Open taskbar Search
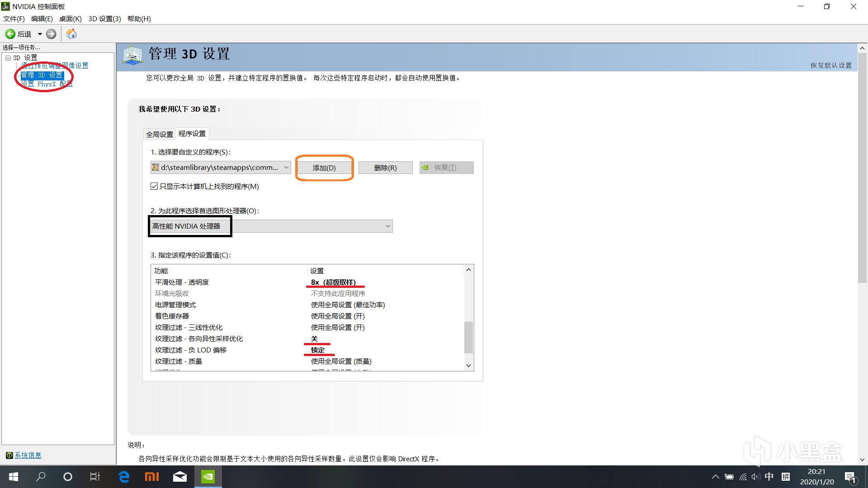868x488 pixels. pyautogui.click(x=41, y=477)
